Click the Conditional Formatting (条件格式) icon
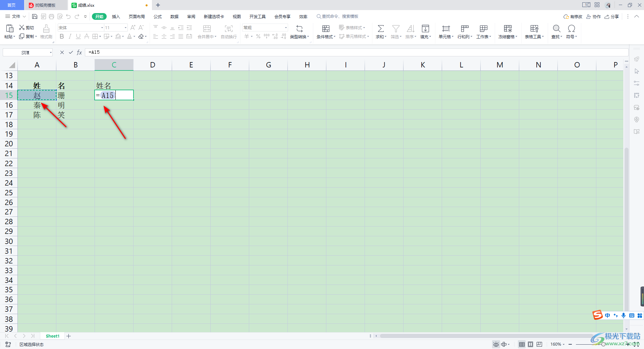The height and width of the screenshot is (349, 644). [x=326, y=29]
